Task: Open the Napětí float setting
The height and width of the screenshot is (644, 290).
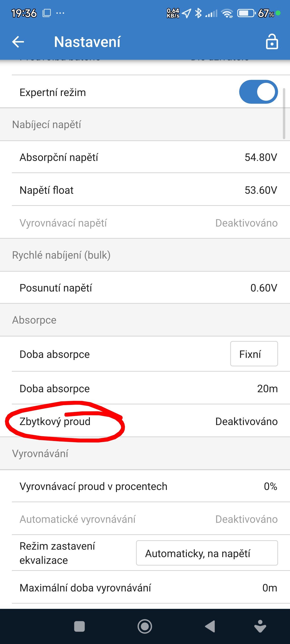Action: [x=145, y=190]
